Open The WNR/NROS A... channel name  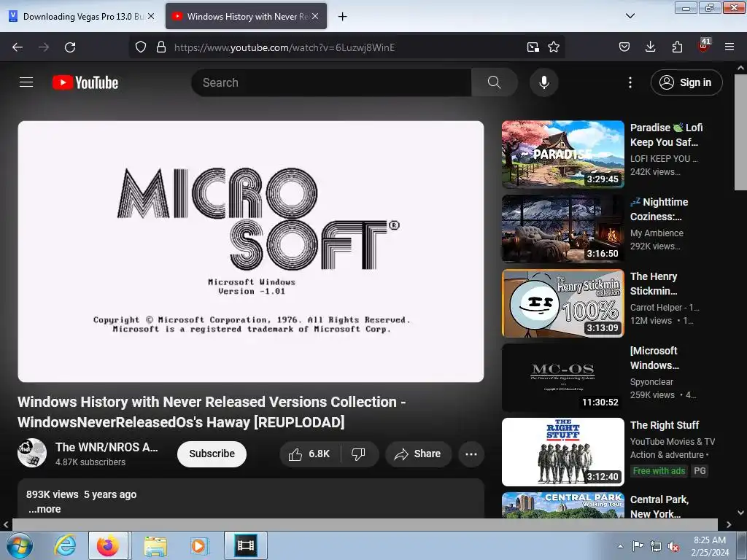[x=107, y=447]
